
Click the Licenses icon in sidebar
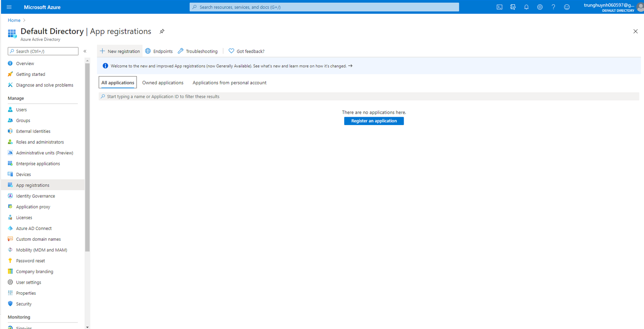point(10,218)
